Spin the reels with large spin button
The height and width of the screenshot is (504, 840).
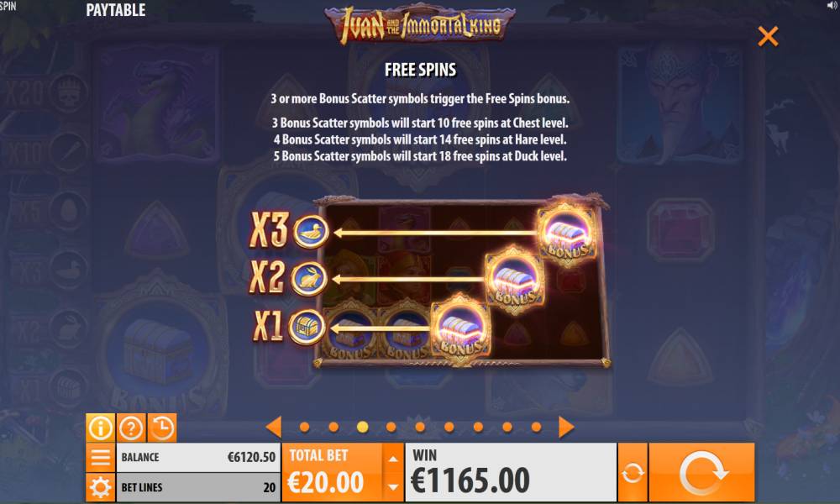(x=701, y=473)
